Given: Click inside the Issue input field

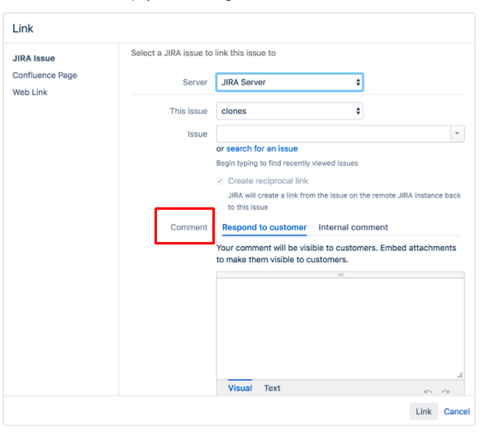Looking at the screenshot, I should (x=333, y=134).
